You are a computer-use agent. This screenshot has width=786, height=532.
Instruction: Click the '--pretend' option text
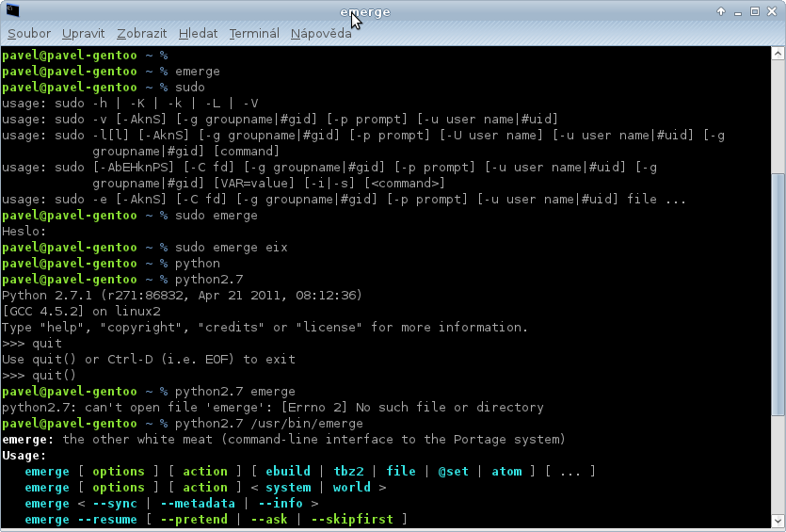[x=194, y=520]
